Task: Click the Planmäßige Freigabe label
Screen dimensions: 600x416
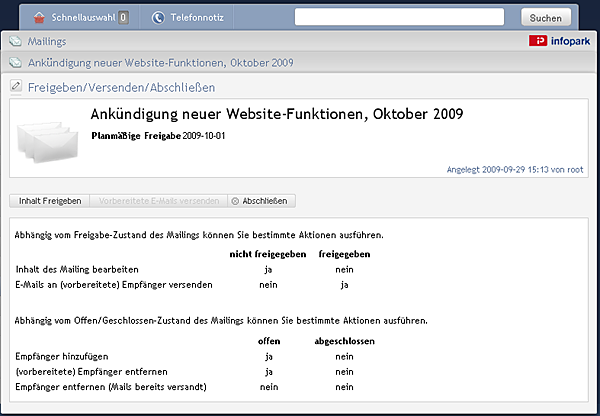Action: click(x=136, y=136)
